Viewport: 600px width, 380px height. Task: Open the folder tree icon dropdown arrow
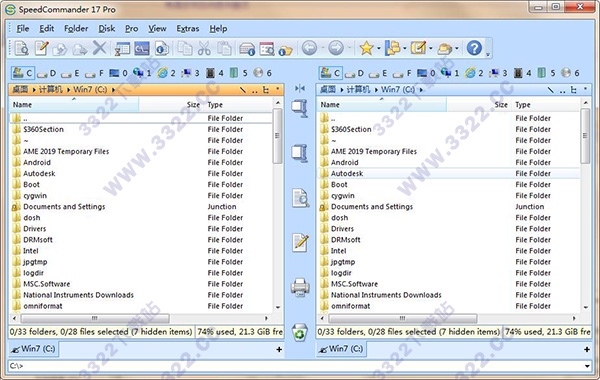click(x=404, y=49)
